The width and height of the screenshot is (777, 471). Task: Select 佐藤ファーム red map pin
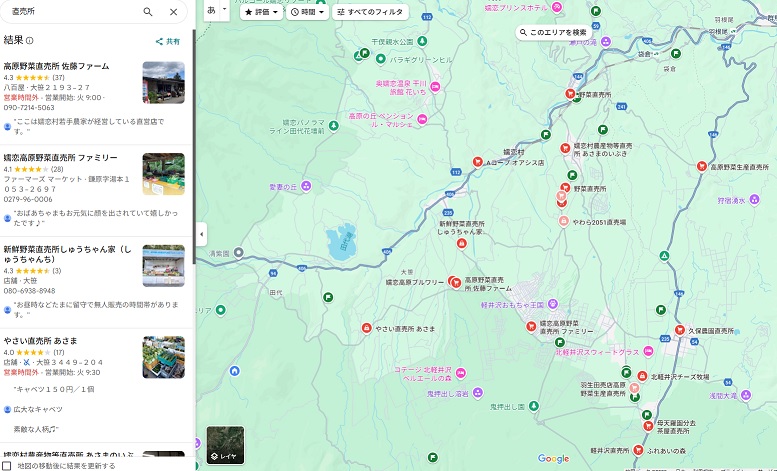pyautogui.click(x=456, y=283)
